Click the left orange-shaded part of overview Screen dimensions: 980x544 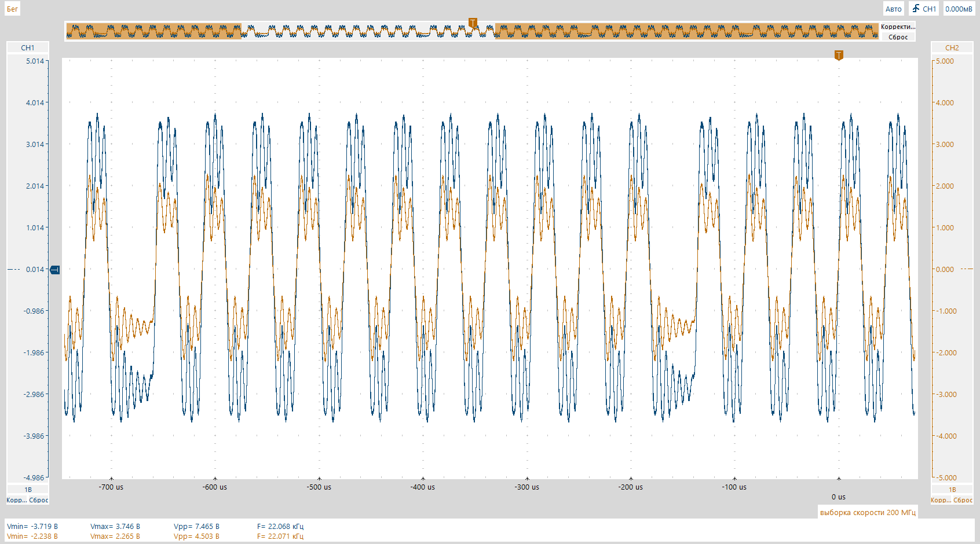(x=153, y=31)
